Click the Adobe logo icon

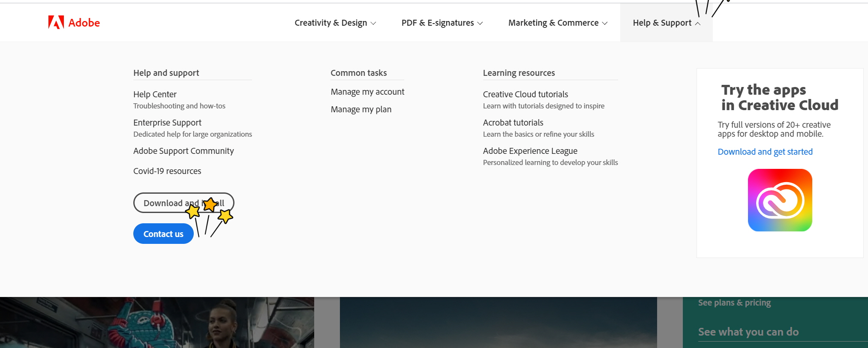click(x=56, y=22)
